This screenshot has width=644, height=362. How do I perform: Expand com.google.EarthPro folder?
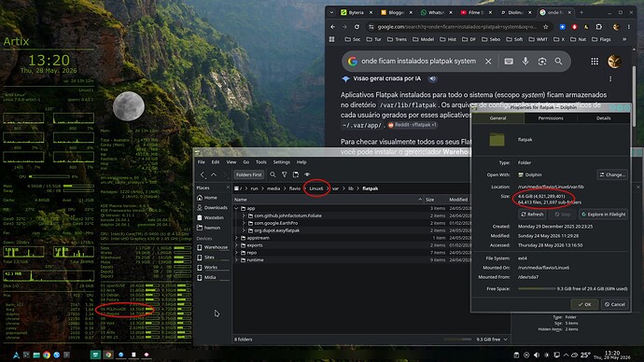click(244, 223)
